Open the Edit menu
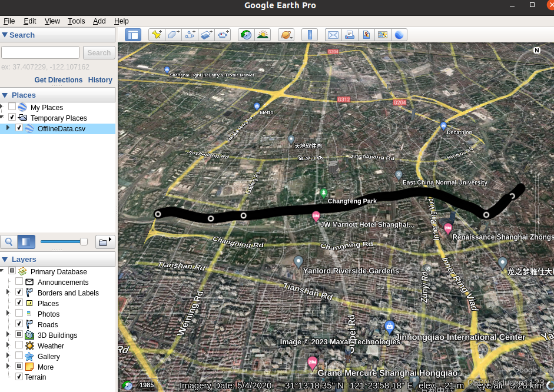The height and width of the screenshot is (392, 554). 29,21
